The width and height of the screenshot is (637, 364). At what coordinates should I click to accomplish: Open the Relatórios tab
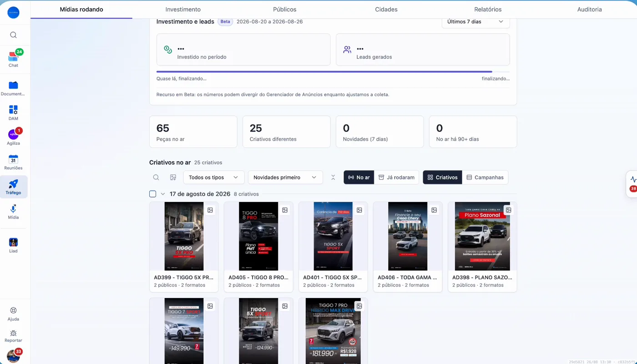(x=488, y=10)
